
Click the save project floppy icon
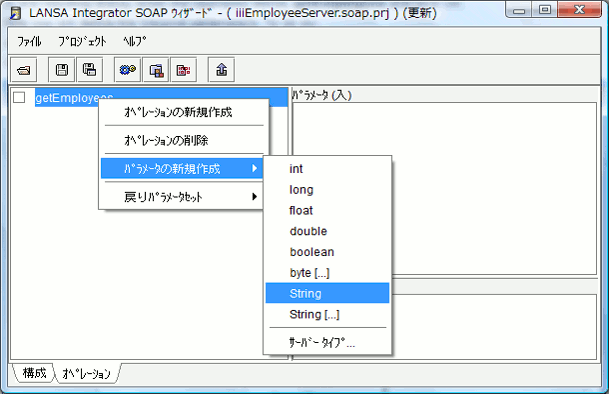click(x=62, y=70)
